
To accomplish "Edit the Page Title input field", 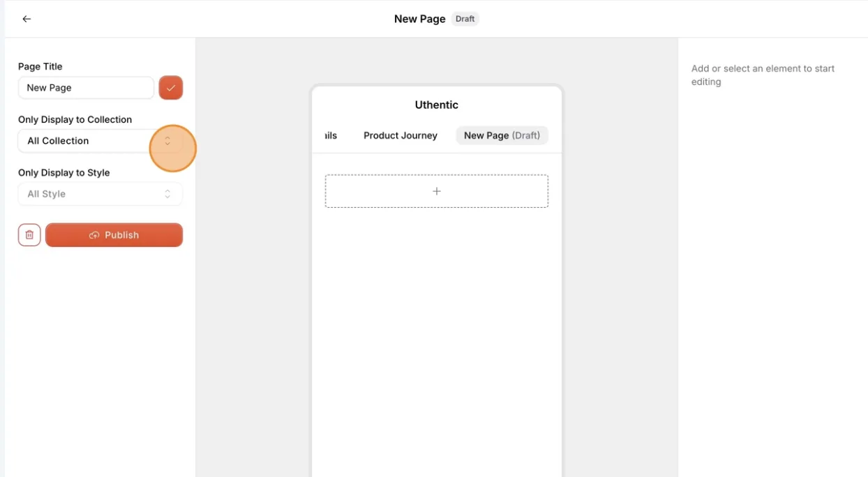I will (86, 88).
